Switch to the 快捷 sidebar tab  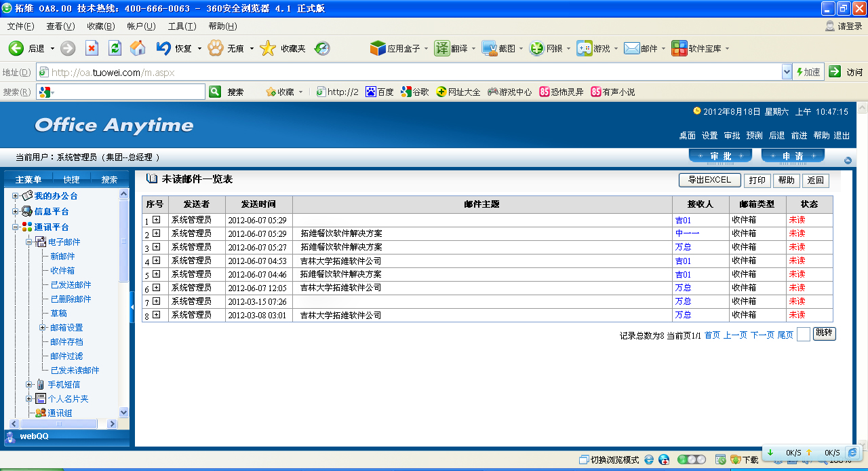pyautogui.click(x=71, y=180)
